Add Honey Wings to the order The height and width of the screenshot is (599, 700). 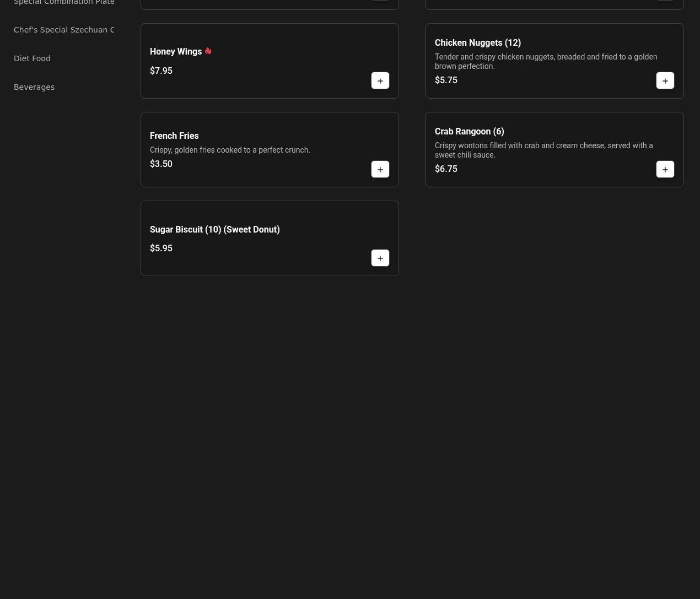pos(380,80)
